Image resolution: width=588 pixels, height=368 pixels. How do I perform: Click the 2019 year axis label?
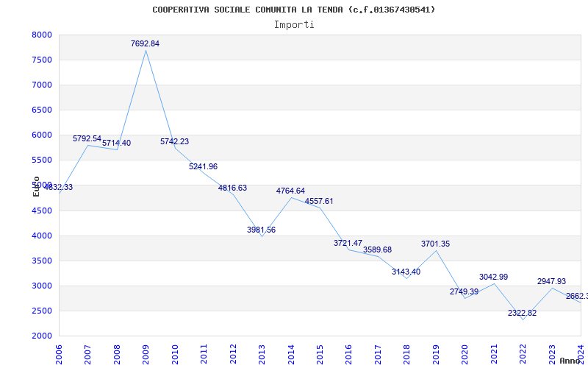tap(436, 355)
